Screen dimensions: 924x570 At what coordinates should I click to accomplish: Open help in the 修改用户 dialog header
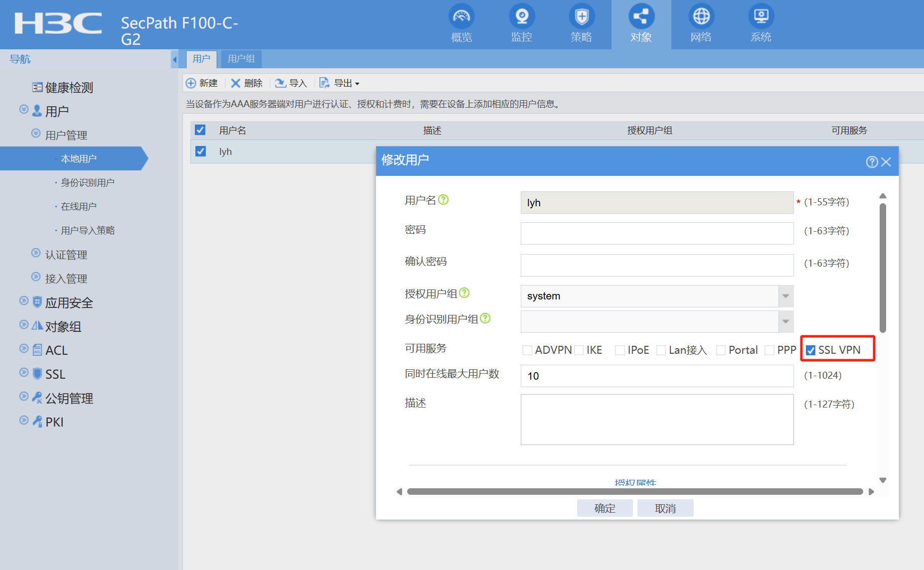point(872,162)
